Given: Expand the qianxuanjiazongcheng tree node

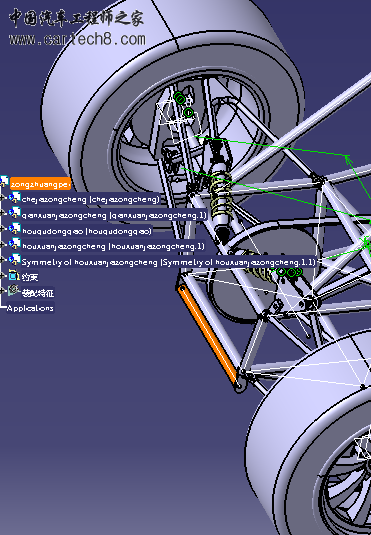Looking at the screenshot, I should (2, 213).
